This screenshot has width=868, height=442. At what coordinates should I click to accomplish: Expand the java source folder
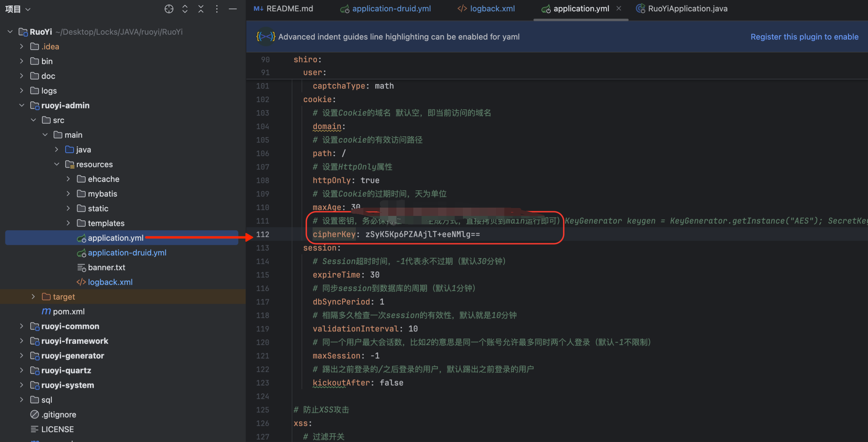[x=57, y=149]
